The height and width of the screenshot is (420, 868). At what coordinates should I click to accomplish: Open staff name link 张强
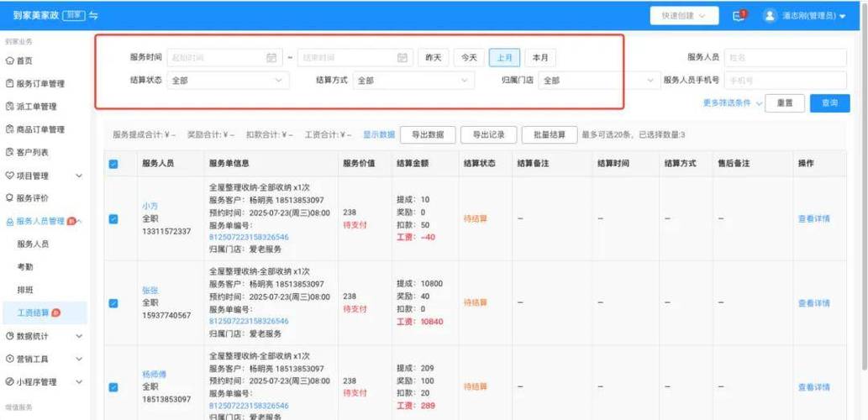pos(150,290)
